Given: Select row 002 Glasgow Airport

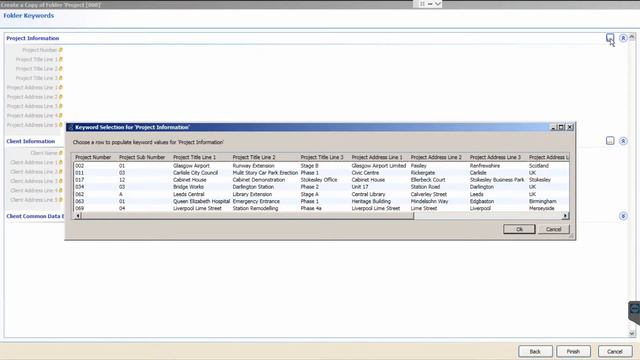Looking at the screenshot, I should (321, 166).
